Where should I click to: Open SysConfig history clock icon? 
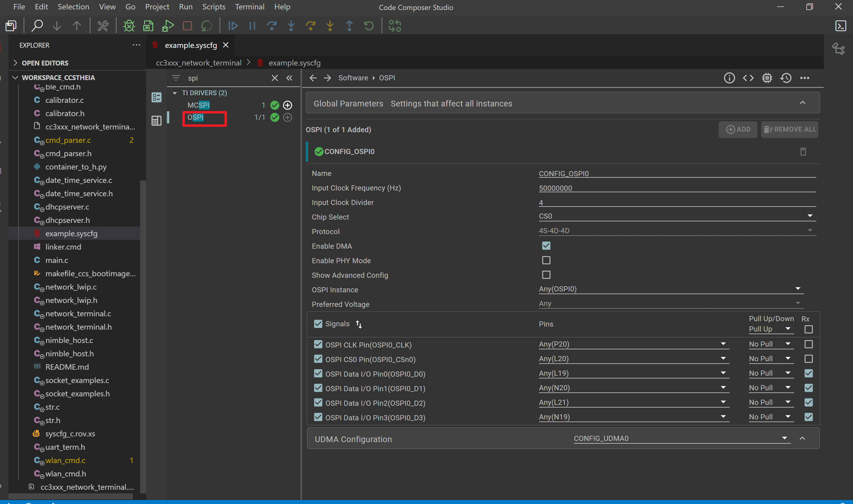click(786, 78)
